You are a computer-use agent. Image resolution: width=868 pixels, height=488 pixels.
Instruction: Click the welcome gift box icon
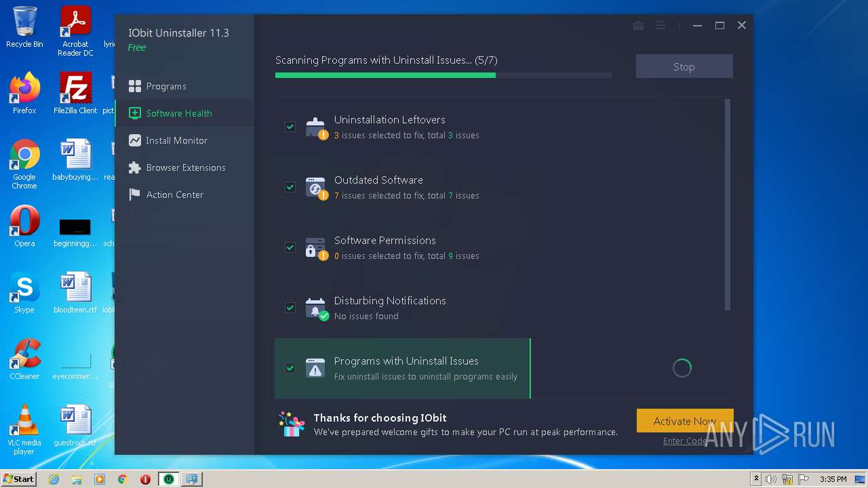(x=292, y=424)
